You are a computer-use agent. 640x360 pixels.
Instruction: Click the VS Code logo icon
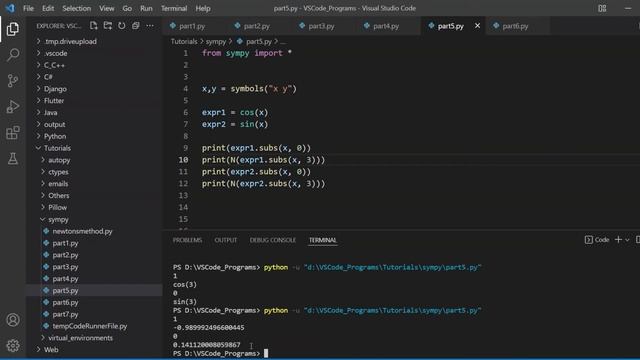click(10, 8)
